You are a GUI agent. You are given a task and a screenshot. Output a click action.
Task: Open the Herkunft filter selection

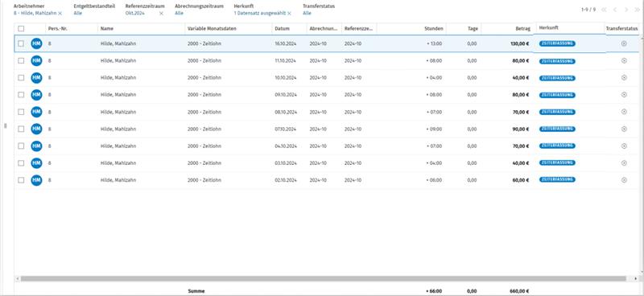click(x=259, y=14)
